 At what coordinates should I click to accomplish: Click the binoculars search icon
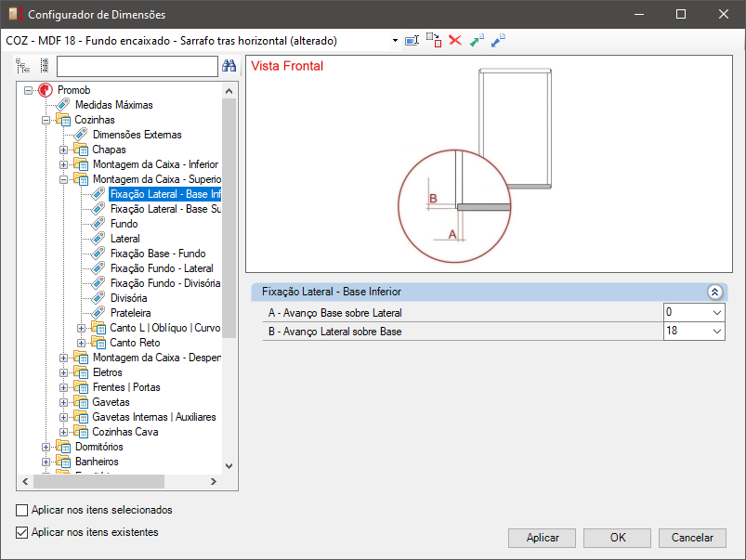(x=229, y=66)
